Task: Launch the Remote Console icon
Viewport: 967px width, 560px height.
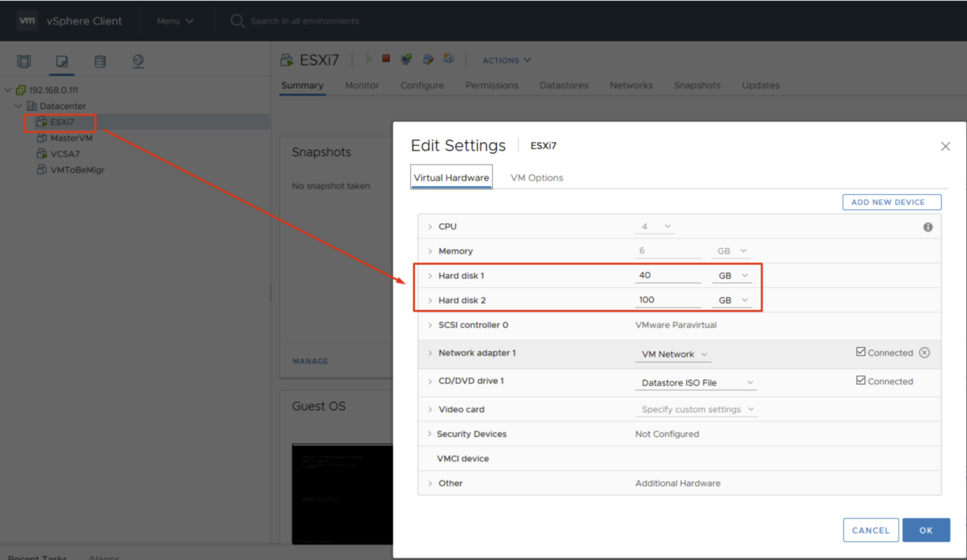Action: coord(406,58)
